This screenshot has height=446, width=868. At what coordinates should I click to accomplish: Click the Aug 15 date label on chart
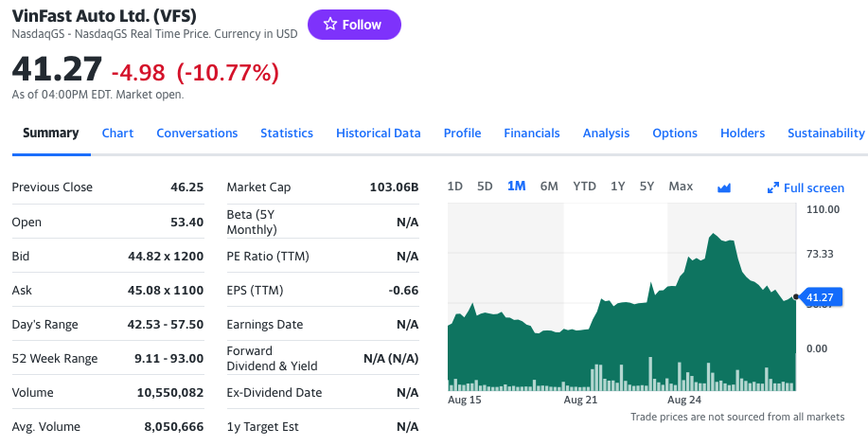465,400
